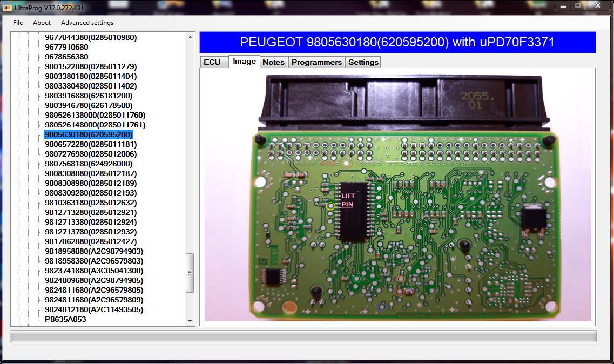Select tree item 9808308980(0285012189)
Screen dimensions: 614x364
91,184
